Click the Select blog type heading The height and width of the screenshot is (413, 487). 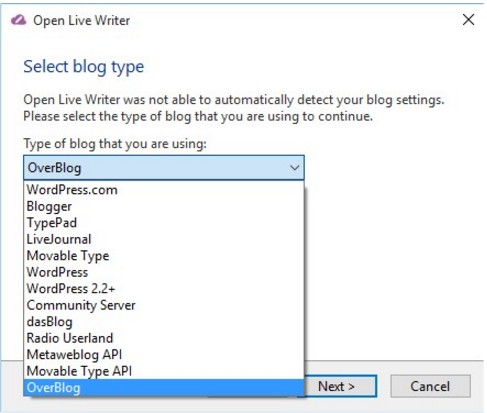coord(84,67)
